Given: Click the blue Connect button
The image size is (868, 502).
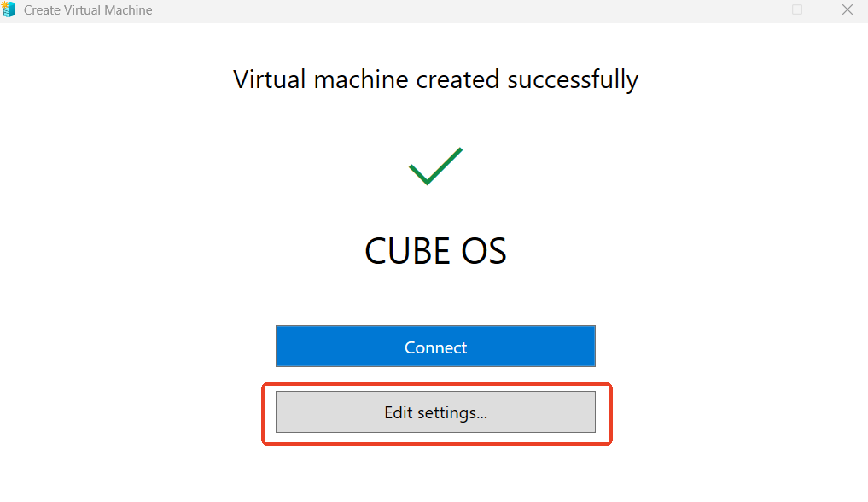Looking at the screenshot, I should point(435,347).
